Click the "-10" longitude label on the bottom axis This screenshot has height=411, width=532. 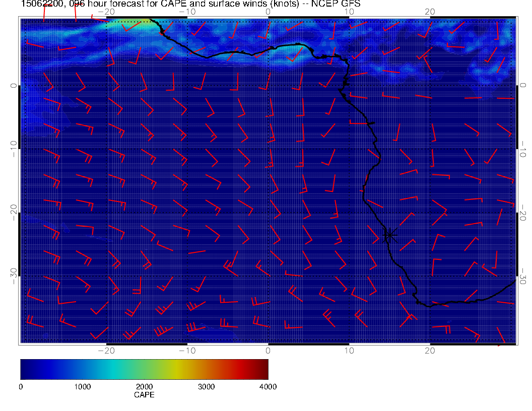[187, 351]
